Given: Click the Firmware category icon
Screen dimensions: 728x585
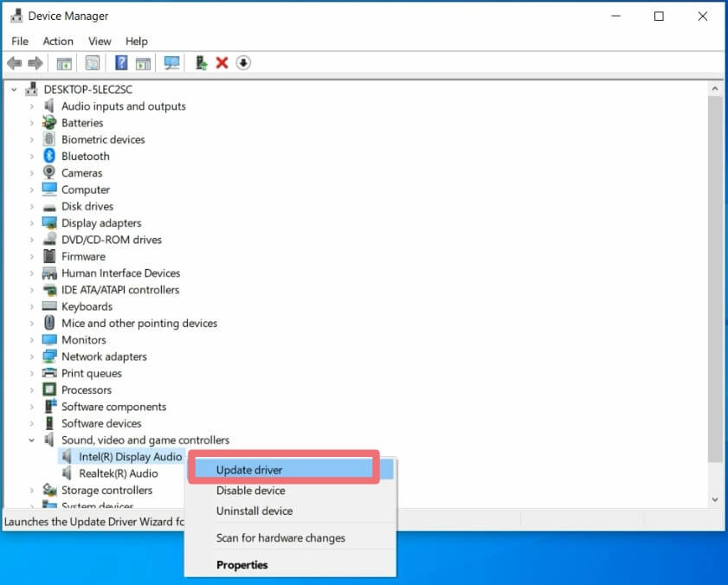Looking at the screenshot, I should (49, 256).
